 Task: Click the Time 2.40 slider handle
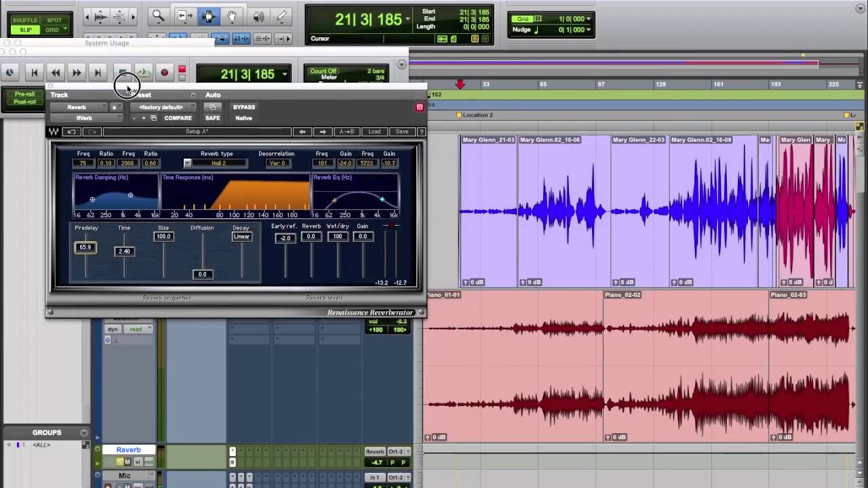point(124,251)
